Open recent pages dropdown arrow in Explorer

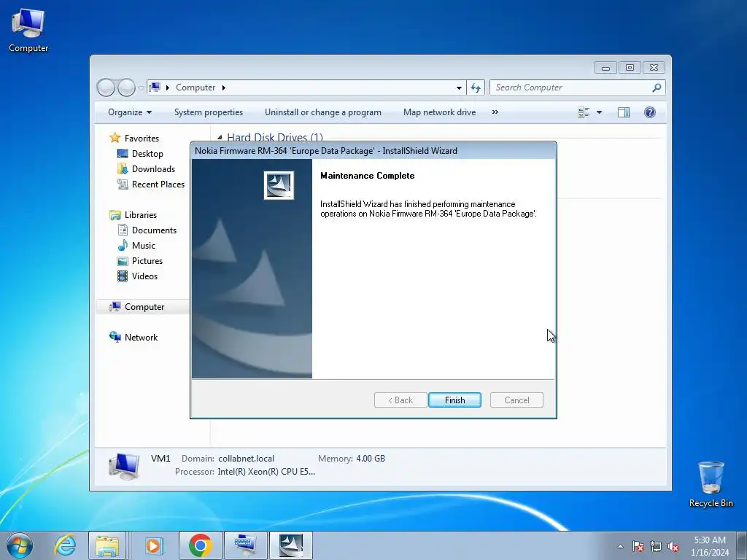[x=142, y=88]
